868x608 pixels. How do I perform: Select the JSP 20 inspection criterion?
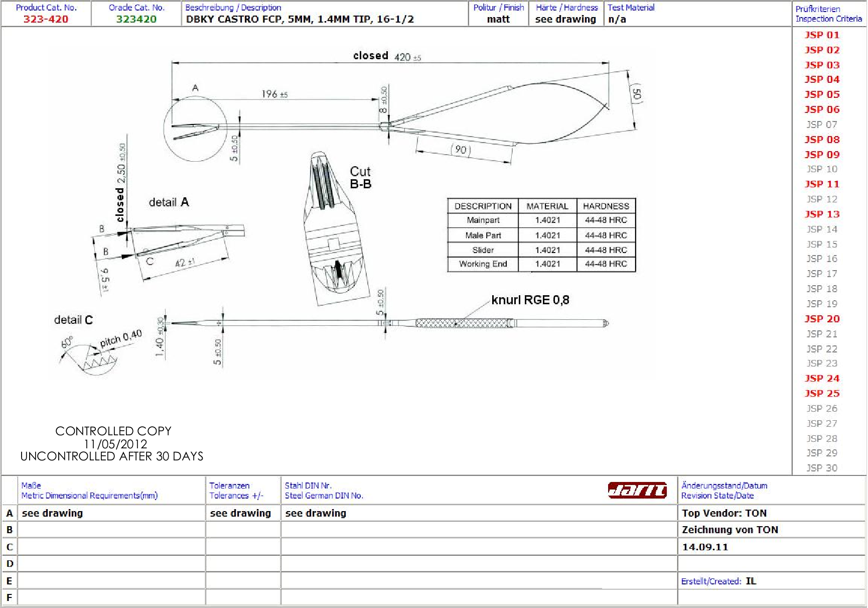[x=821, y=319]
